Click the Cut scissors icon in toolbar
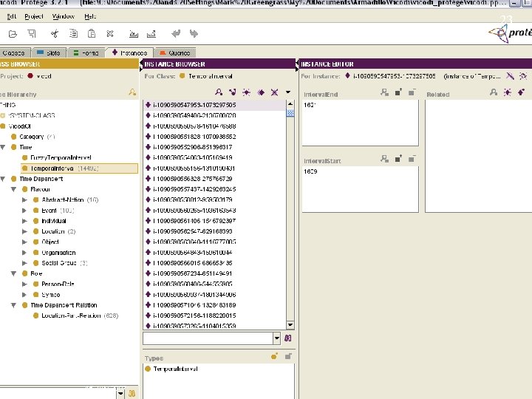Image resolution: width=532 pixels, height=399 pixels. [55, 34]
